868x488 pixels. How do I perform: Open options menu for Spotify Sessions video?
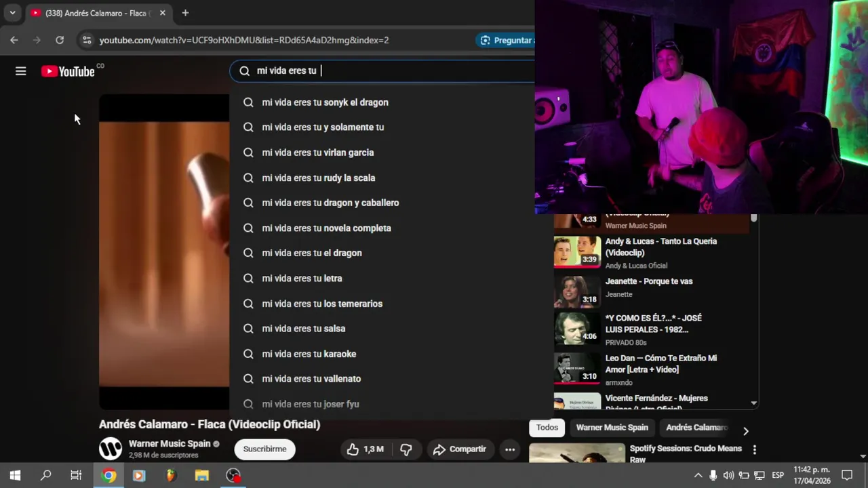coord(754,449)
